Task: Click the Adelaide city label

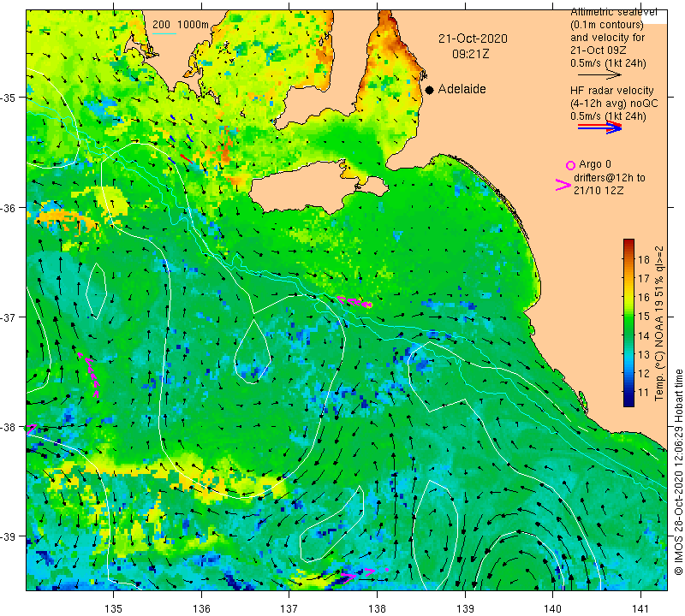Action: click(x=462, y=89)
